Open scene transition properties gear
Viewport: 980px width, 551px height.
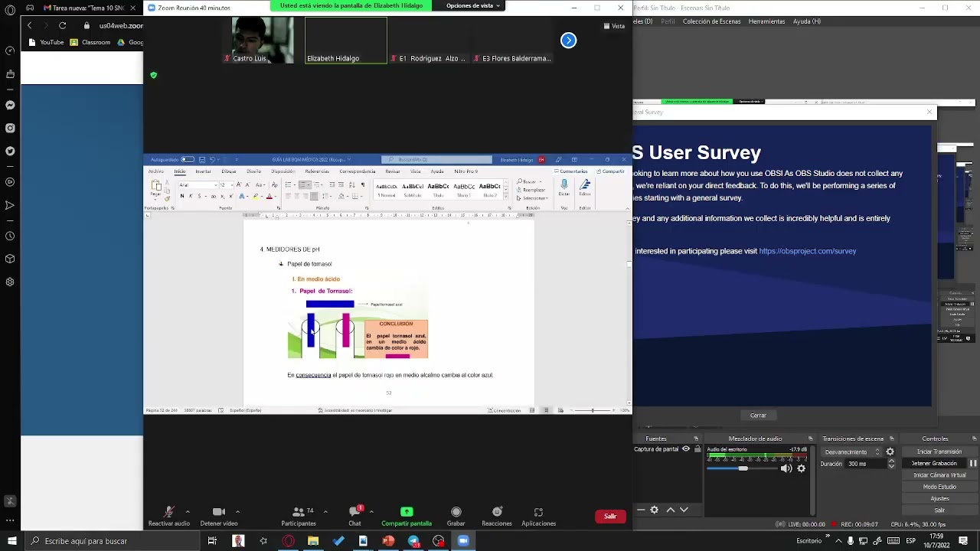tap(890, 452)
